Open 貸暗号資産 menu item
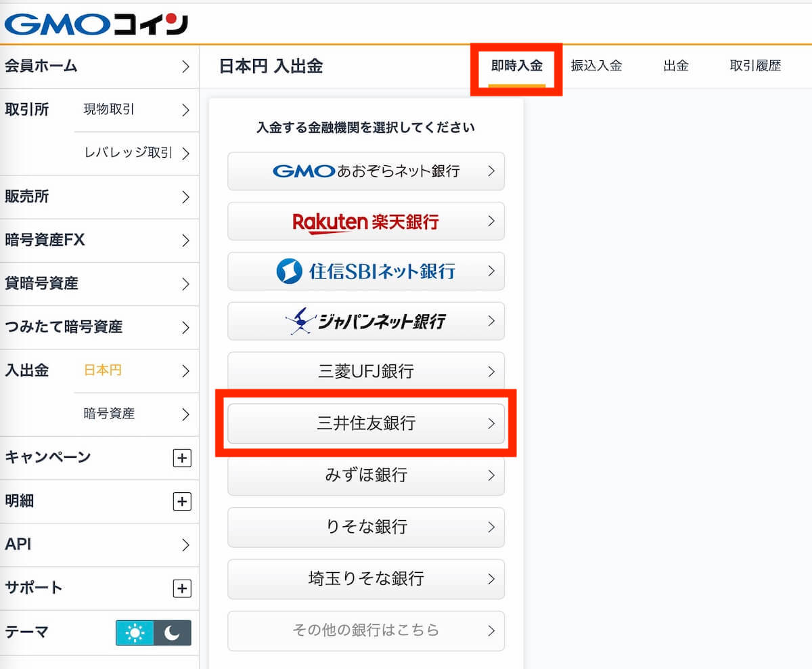 pyautogui.click(x=99, y=284)
